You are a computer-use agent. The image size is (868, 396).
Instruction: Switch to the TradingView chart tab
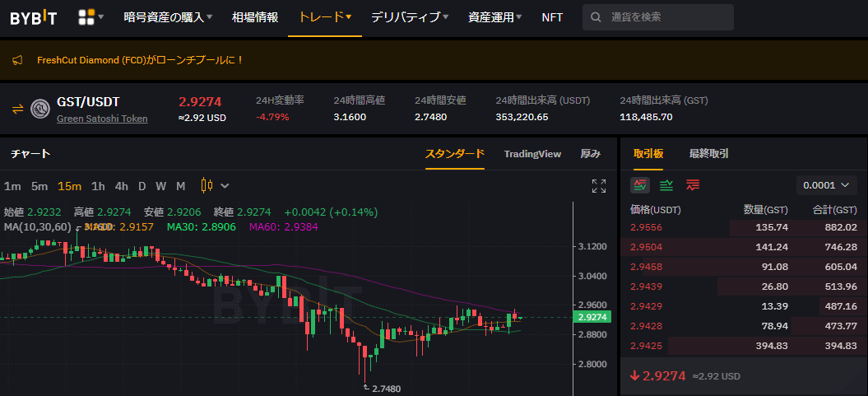[x=532, y=154]
